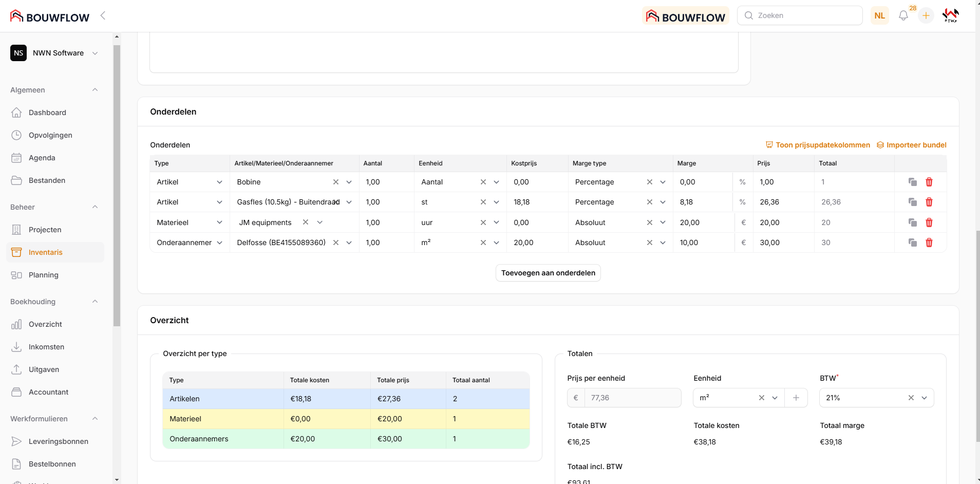The height and width of the screenshot is (484, 980).
Task: Open notifications bell
Action: (903, 16)
